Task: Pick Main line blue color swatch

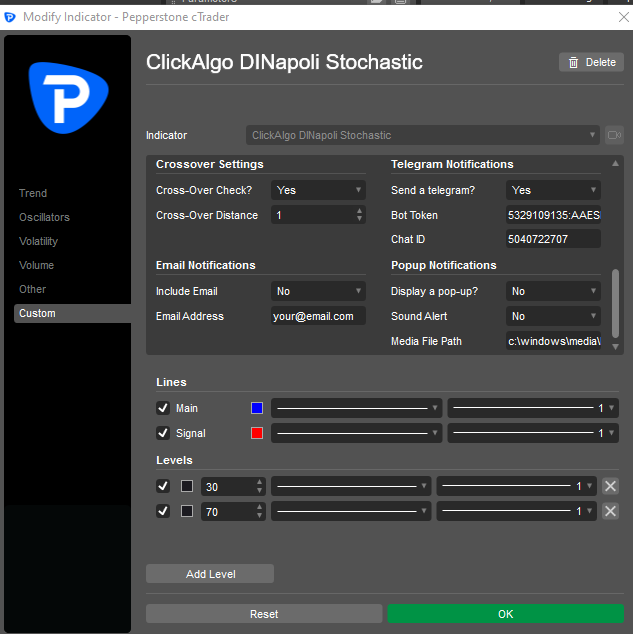Action: pyautogui.click(x=257, y=408)
